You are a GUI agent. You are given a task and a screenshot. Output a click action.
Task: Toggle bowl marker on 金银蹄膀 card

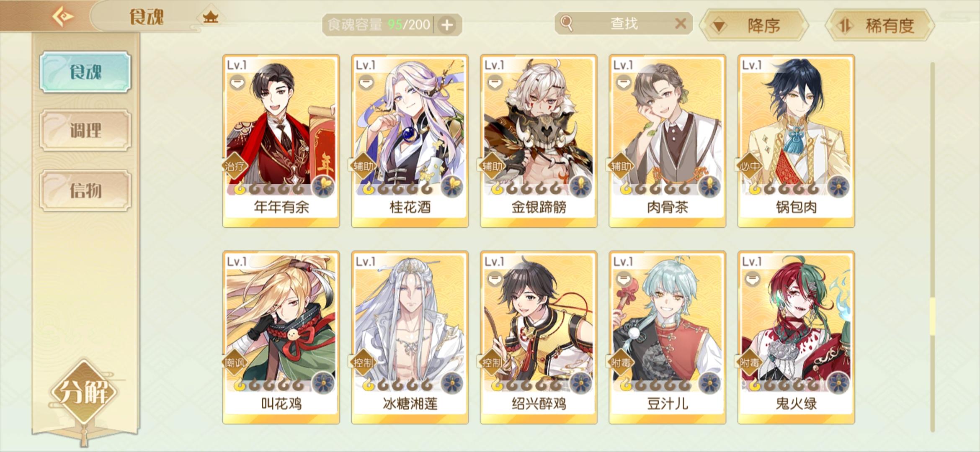495,82
